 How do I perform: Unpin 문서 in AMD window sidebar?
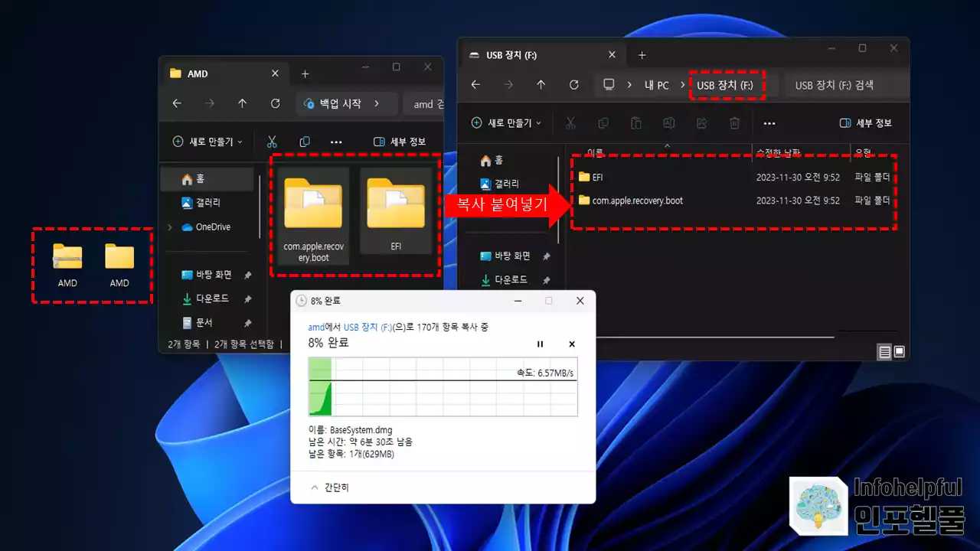[x=247, y=323]
